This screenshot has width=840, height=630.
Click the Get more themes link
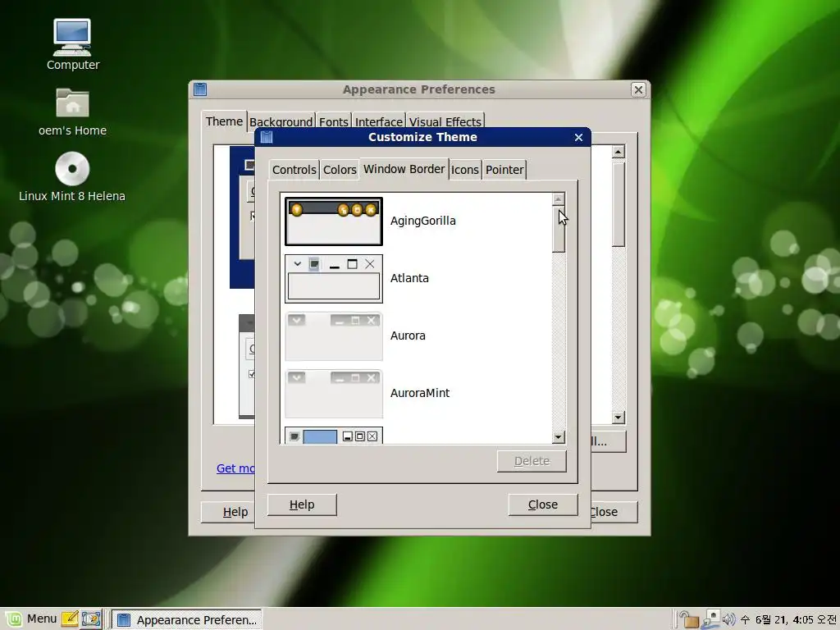click(x=235, y=468)
